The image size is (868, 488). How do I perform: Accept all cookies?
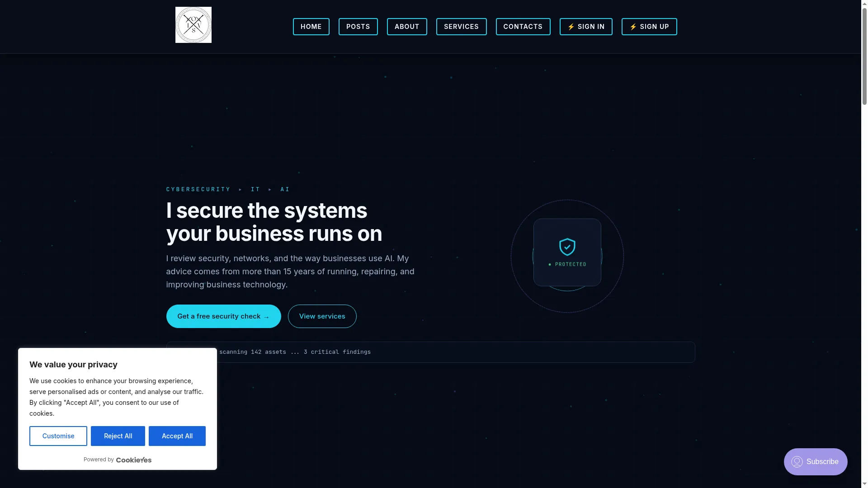177,436
